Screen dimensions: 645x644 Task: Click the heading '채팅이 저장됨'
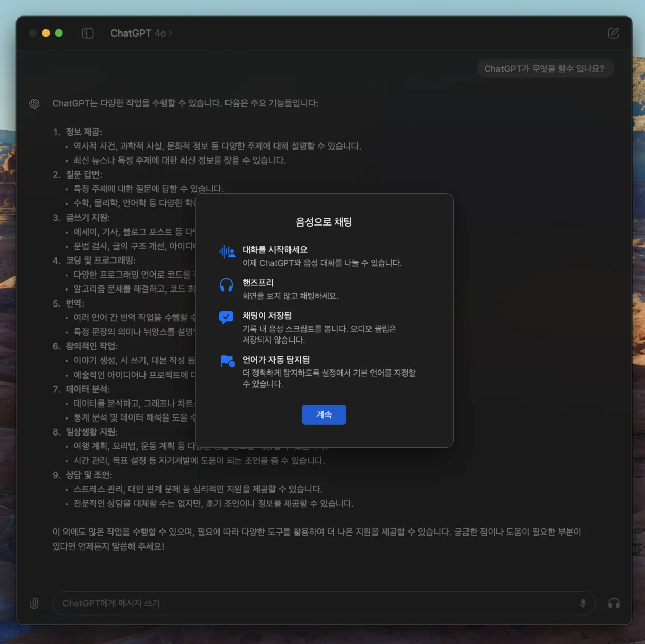[x=267, y=316]
